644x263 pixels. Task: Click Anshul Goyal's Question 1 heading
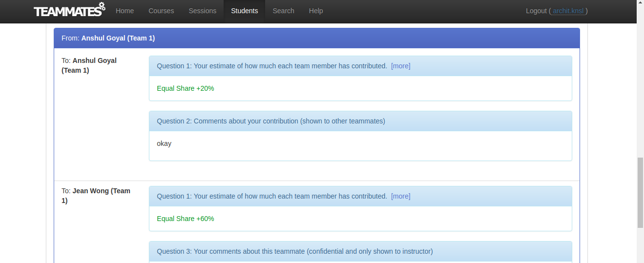[360, 66]
